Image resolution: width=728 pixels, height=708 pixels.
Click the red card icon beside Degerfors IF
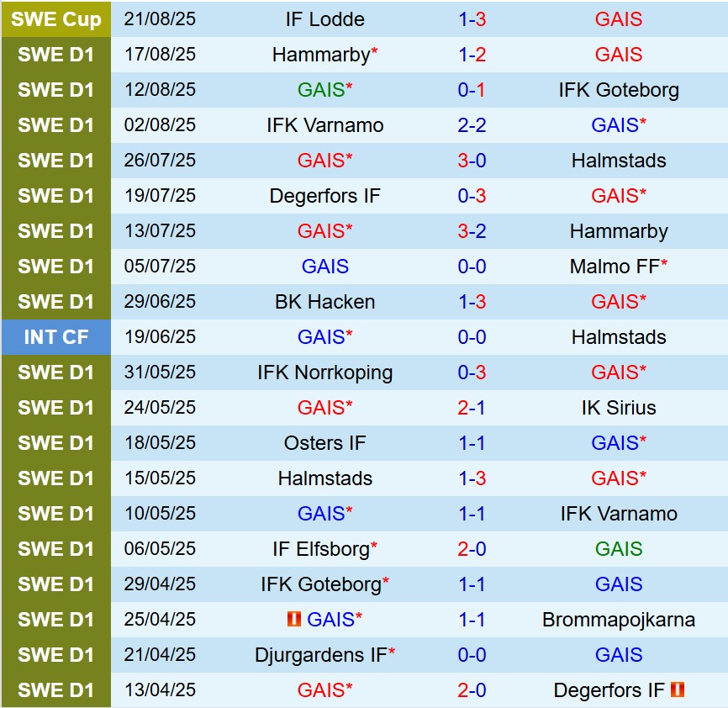(678, 690)
